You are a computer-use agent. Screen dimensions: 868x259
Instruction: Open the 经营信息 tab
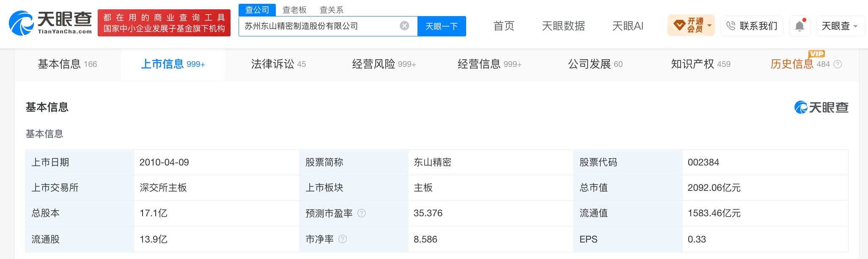tap(489, 64)
